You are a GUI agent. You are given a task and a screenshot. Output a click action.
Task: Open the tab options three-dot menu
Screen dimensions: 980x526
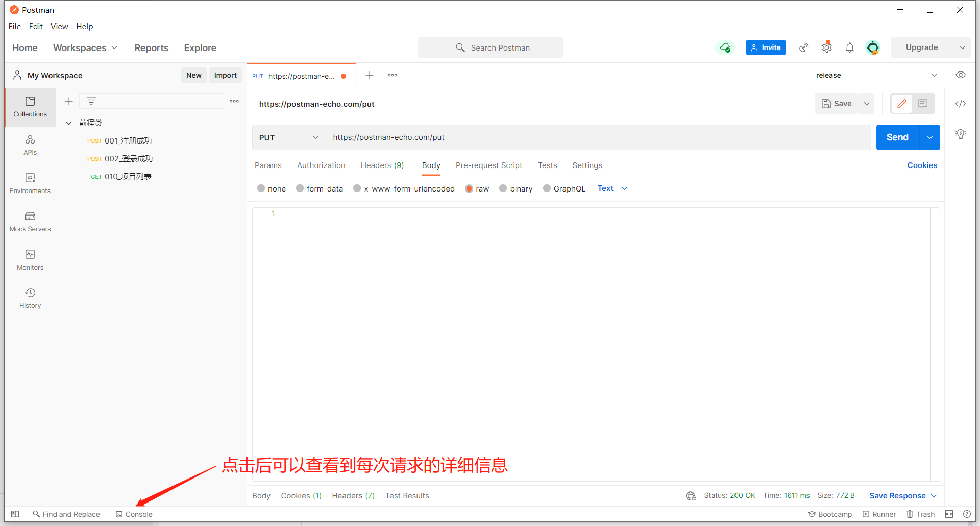[x=393, y=75]
